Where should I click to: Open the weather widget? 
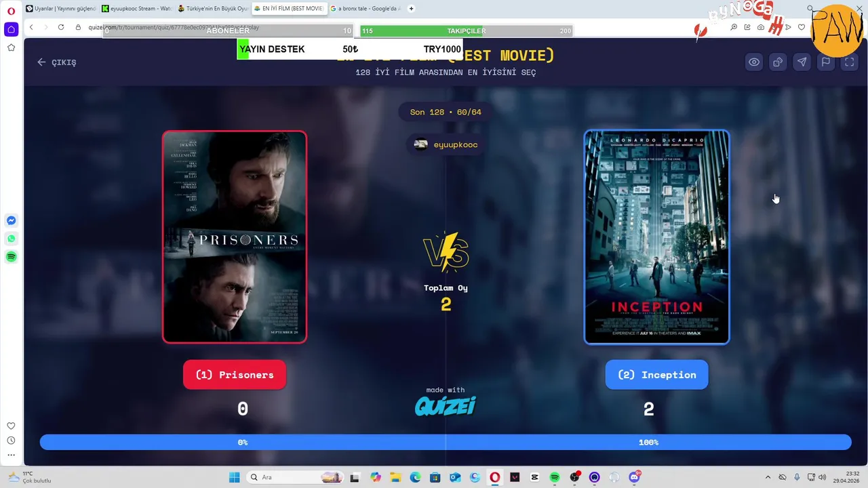point(29,477)
